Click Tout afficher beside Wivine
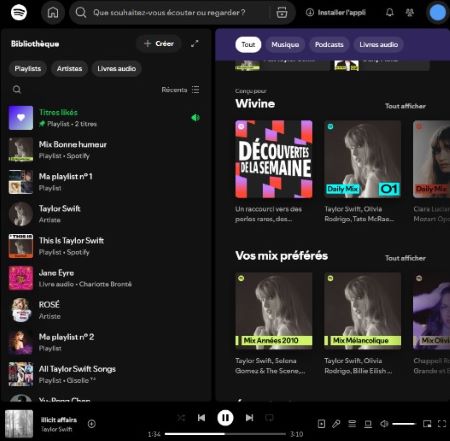Viewport: 450px width, 441px height. [405, 106]
